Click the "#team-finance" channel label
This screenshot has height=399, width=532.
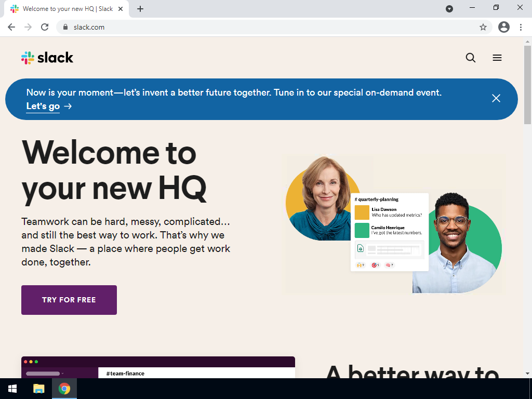point(125,373)
